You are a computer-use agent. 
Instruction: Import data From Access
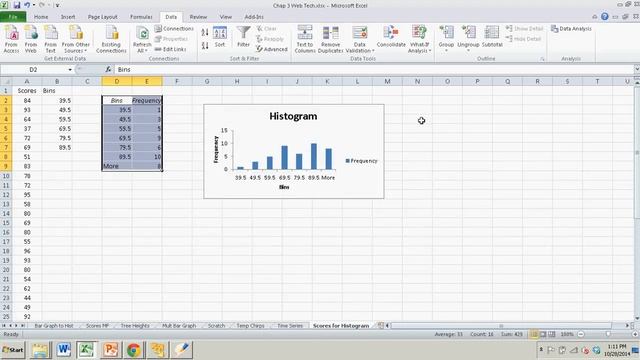[11, 39]
